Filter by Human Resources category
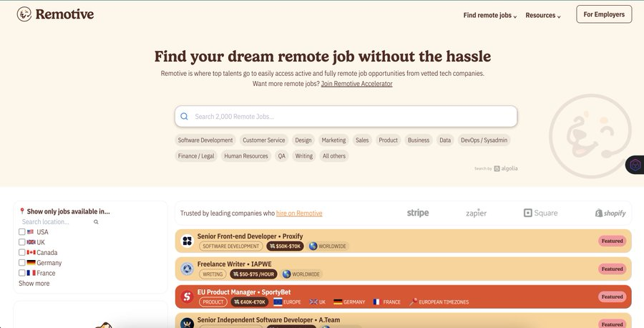Viewport: 644px width, 328px height. 246,156
